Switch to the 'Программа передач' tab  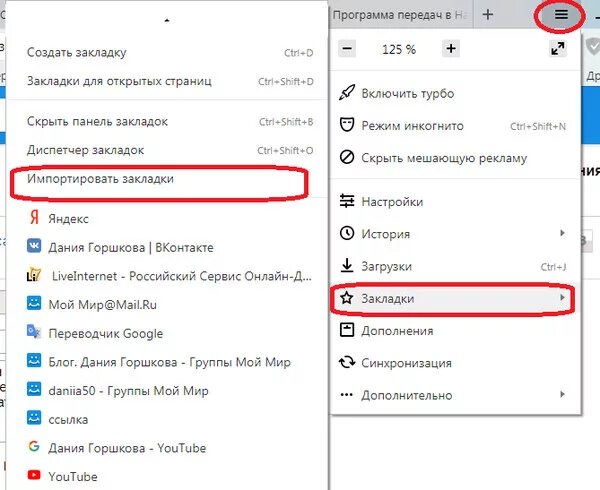pyautogui.click(x=401, y=15)
